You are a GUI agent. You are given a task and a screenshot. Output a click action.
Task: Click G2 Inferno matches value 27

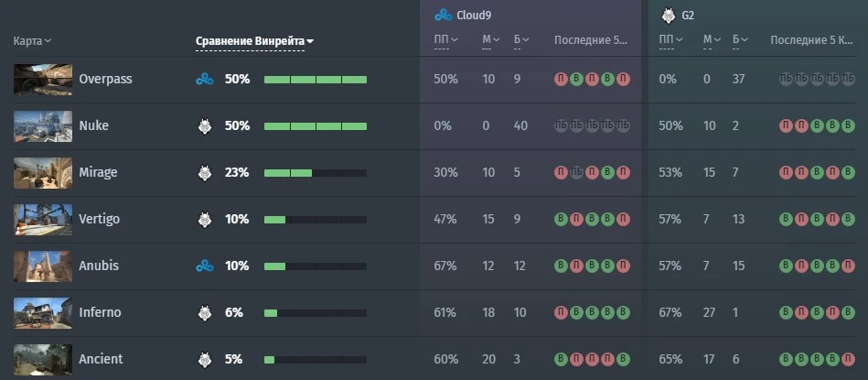tap(710, 312)
